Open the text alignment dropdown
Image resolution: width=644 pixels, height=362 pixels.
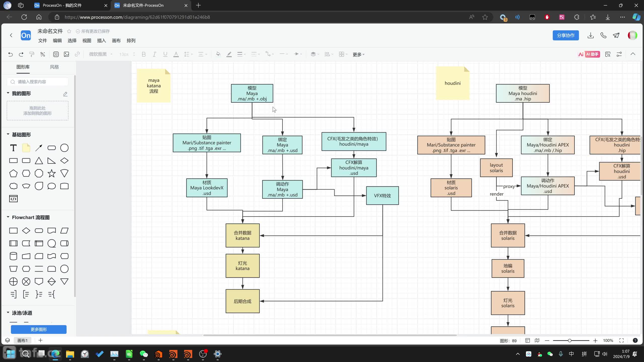coord(203,54)
